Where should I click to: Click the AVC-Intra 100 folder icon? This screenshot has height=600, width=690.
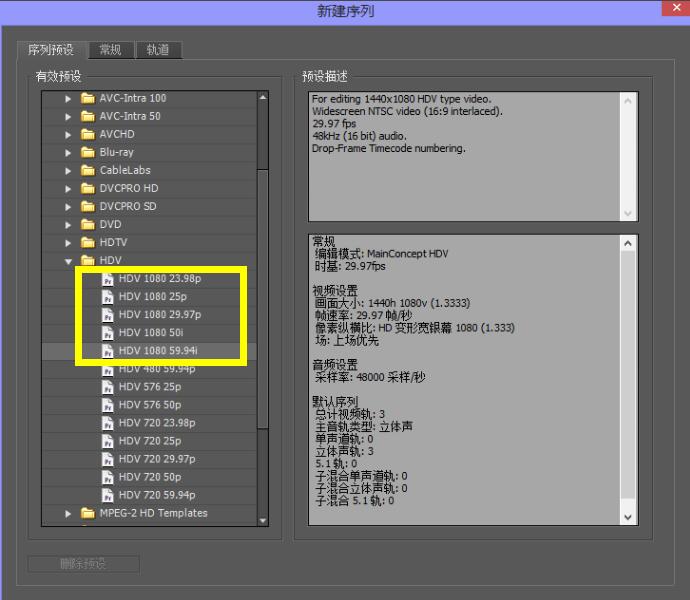pyautogui.click(x=88, y=98)
